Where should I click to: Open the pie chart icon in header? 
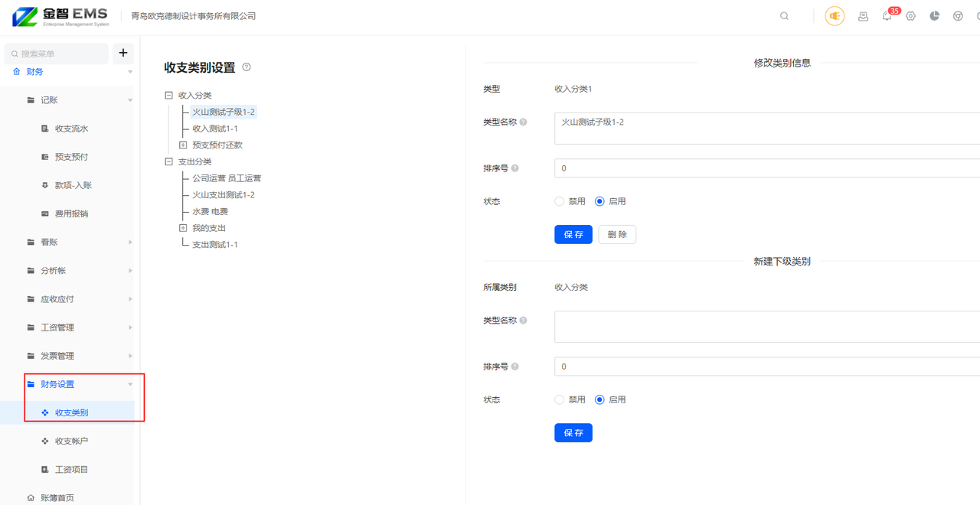[x=934, y=16]
